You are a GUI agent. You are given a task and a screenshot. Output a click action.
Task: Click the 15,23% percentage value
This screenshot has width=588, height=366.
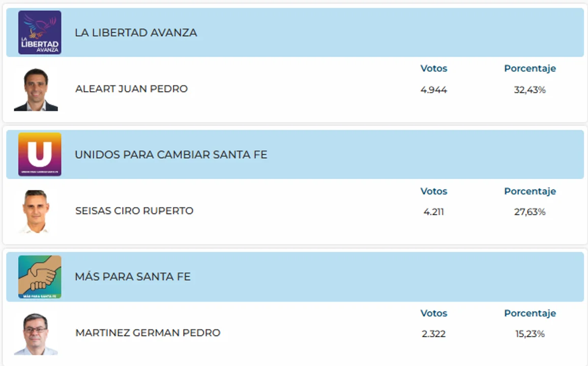coord(530,334)
